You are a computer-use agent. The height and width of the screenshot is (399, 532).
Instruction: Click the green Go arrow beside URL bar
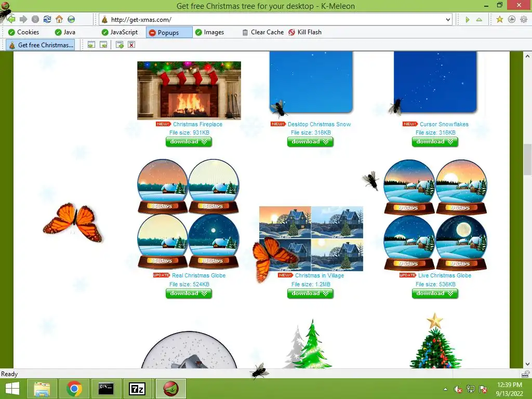click(x=468, y=20)
